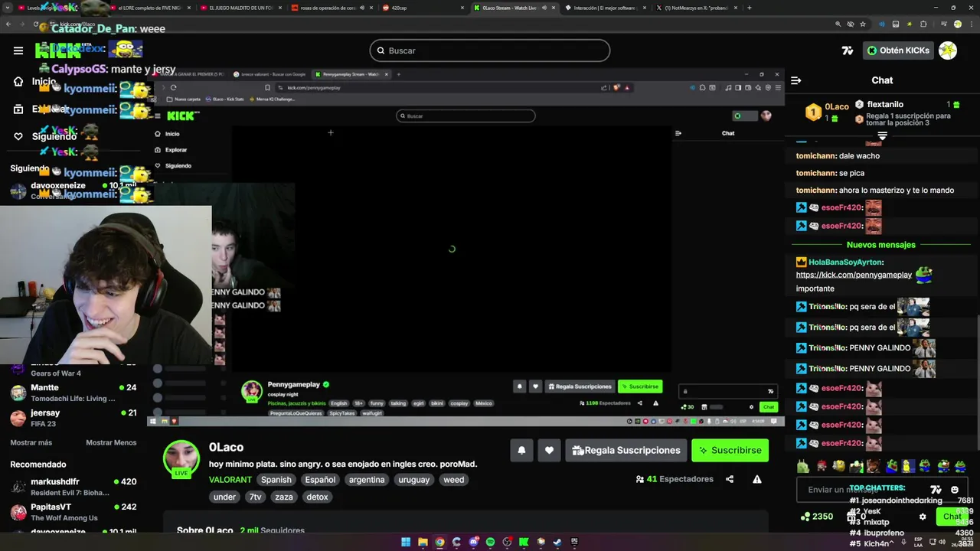Select the 'uruguay' stream tag

[414, 480]
